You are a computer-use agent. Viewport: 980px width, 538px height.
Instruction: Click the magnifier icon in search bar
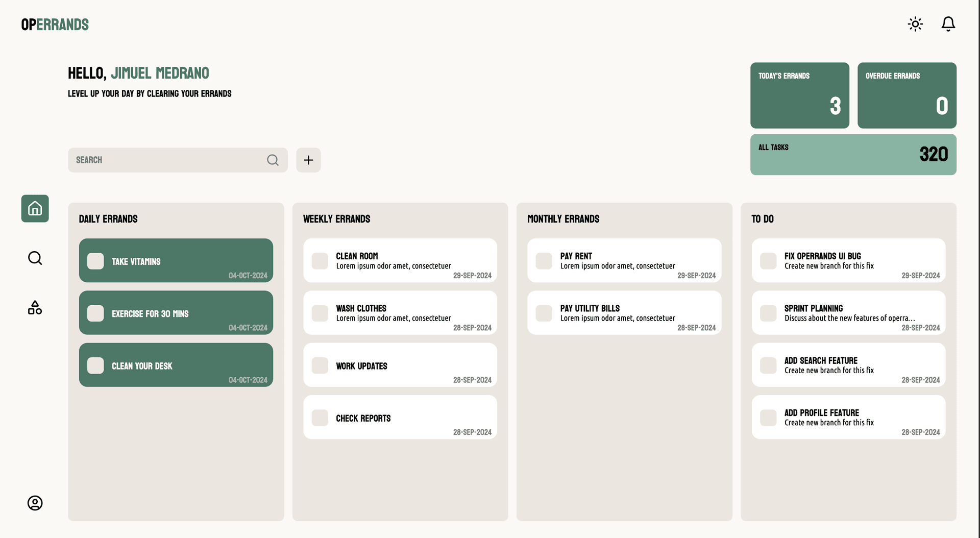(273, 160)
